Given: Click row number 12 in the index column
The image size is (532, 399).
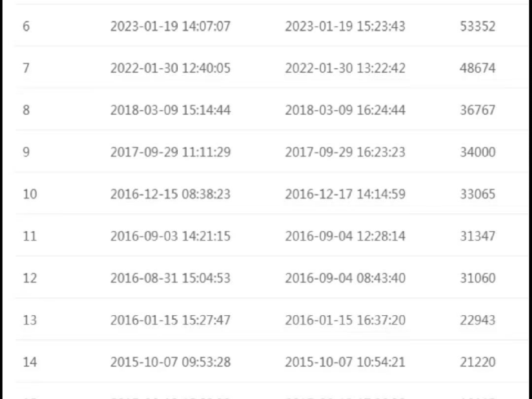Looking at the screenshot, I should 30,278.
